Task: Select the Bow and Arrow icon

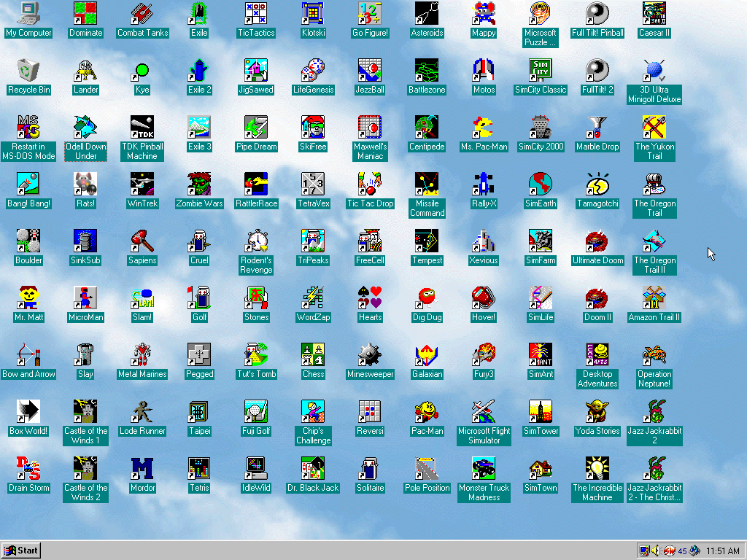Action: pyautogui.click(x=28, y=354)
